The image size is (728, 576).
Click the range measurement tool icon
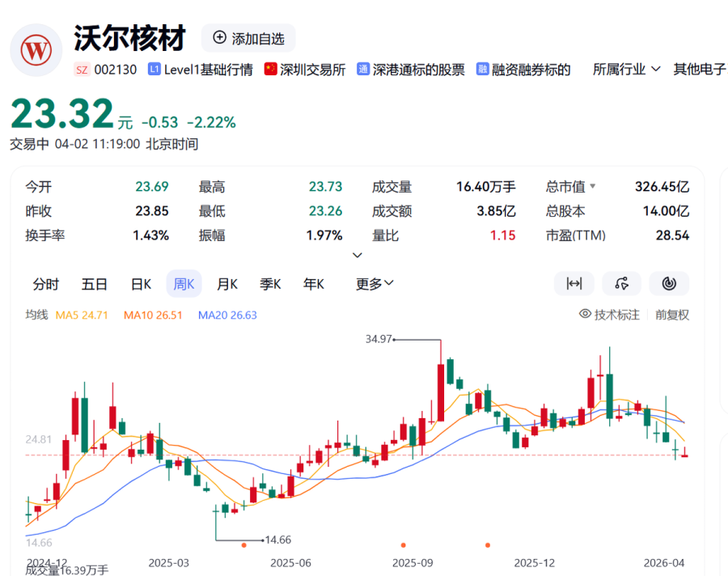tap(574, 283)
